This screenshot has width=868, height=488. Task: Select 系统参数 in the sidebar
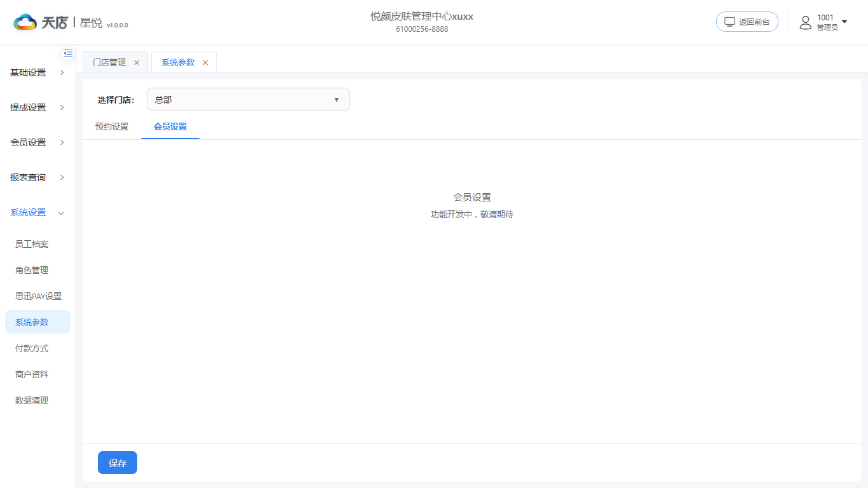37,322
